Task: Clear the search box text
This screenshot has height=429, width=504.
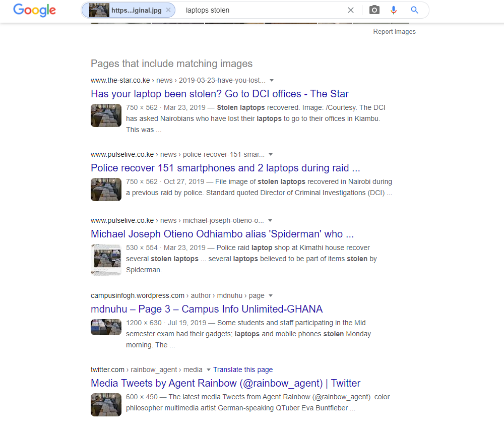Action: point(351,10)
